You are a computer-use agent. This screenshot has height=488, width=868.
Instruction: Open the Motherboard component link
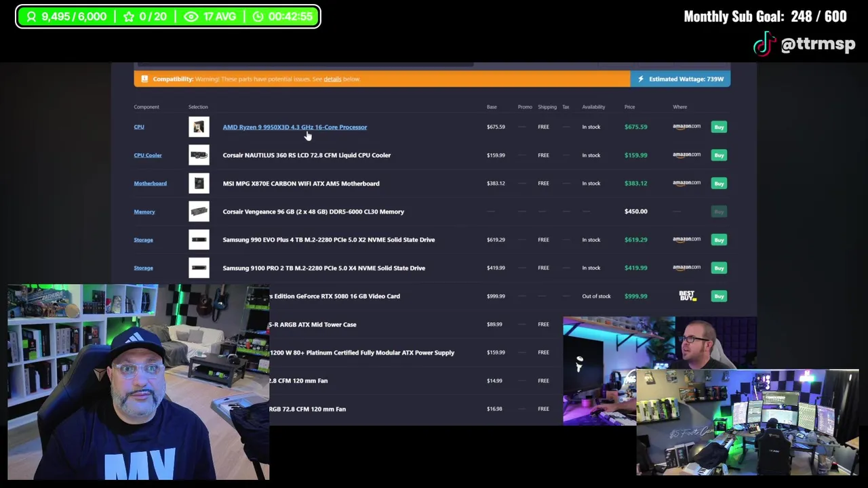(x=150, y=183)
